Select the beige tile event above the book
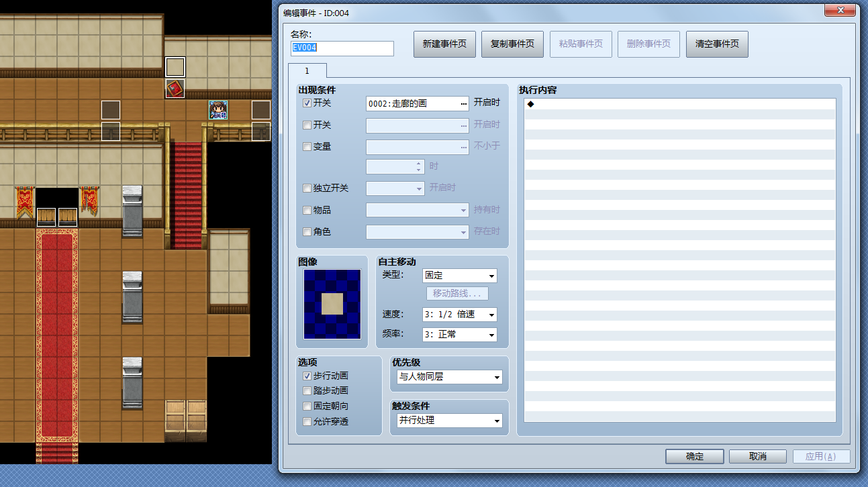The image size is (868, 487). point(175,67)
